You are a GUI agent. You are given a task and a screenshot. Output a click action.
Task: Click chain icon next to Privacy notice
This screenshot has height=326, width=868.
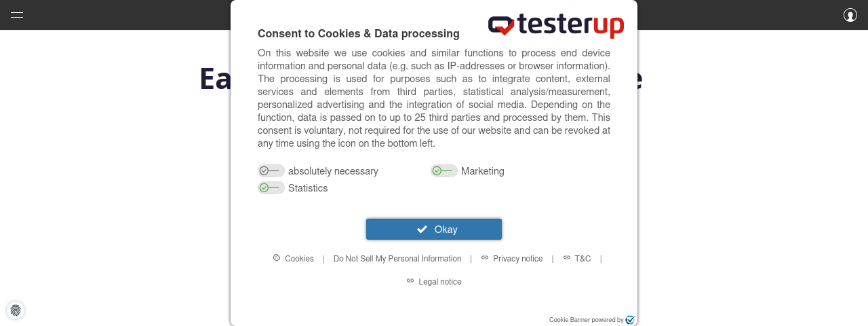485,258
